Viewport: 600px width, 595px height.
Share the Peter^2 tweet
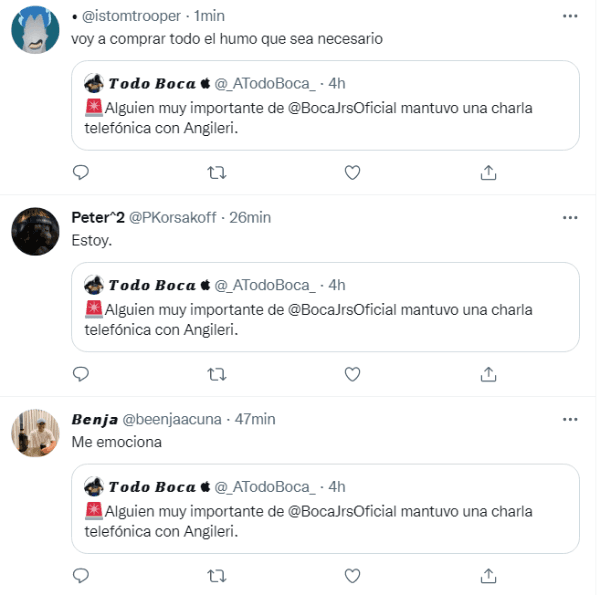click(x=488, y=374)
